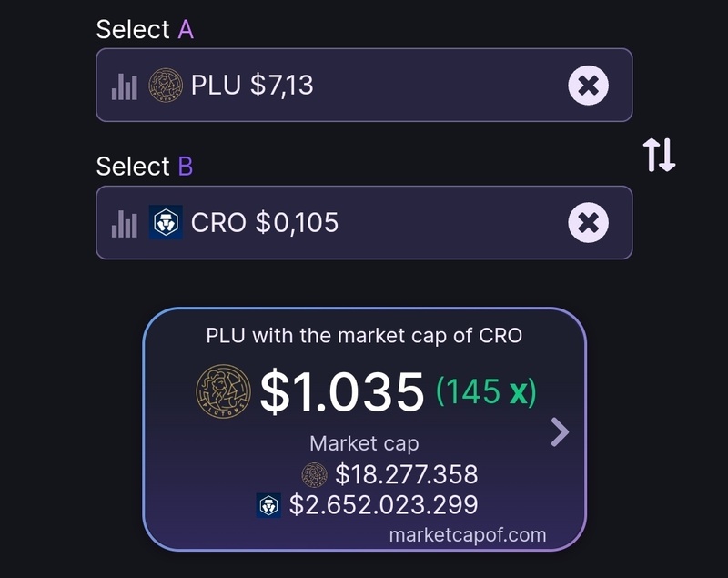The width and height of the screenshot is (728, 578).
Task: Clear the CRO selection in Select B
Action: (589, 223)
